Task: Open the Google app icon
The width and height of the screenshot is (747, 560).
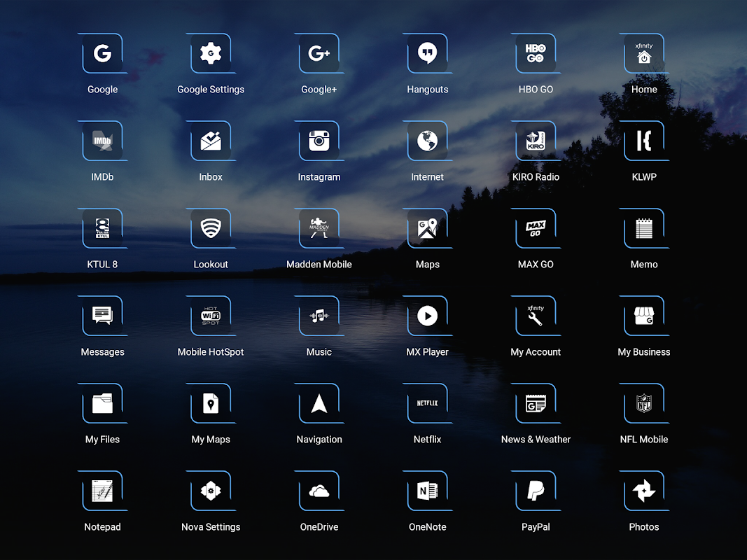Action: (102, 53)
